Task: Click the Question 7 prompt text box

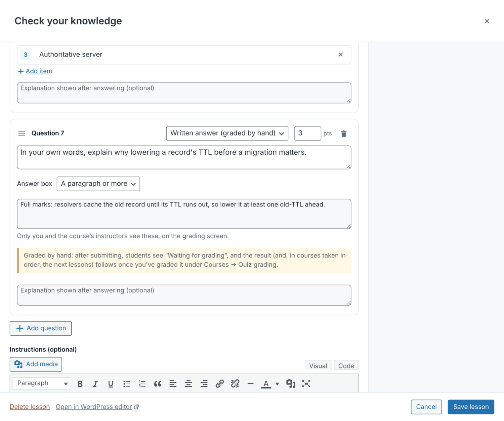Action: coord(184,157)
